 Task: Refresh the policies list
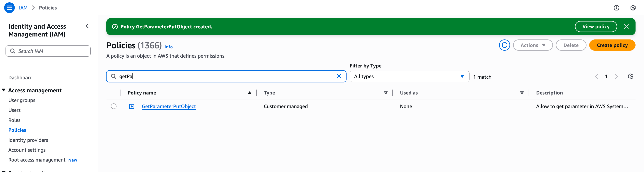coord(504,45)
